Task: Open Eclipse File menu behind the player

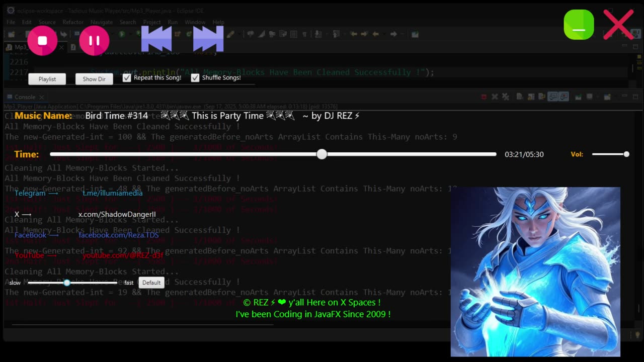Action: point(11,22)
